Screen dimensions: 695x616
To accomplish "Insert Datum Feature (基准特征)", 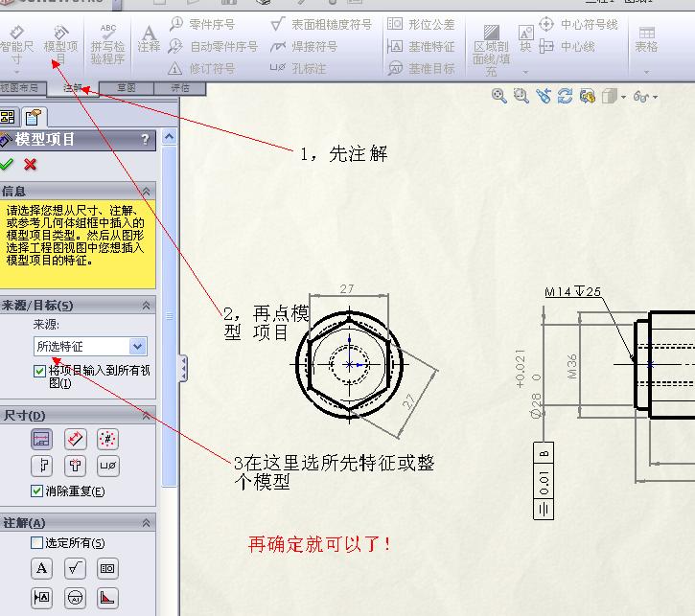I will (421, 46).
